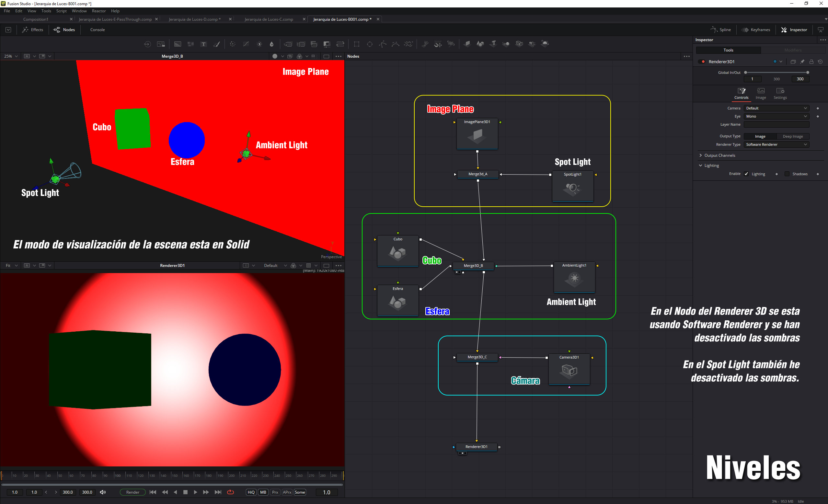The image size is (828, 504).
Task: Open the Camera dropdown in Inspector
Action: point(776,108)
